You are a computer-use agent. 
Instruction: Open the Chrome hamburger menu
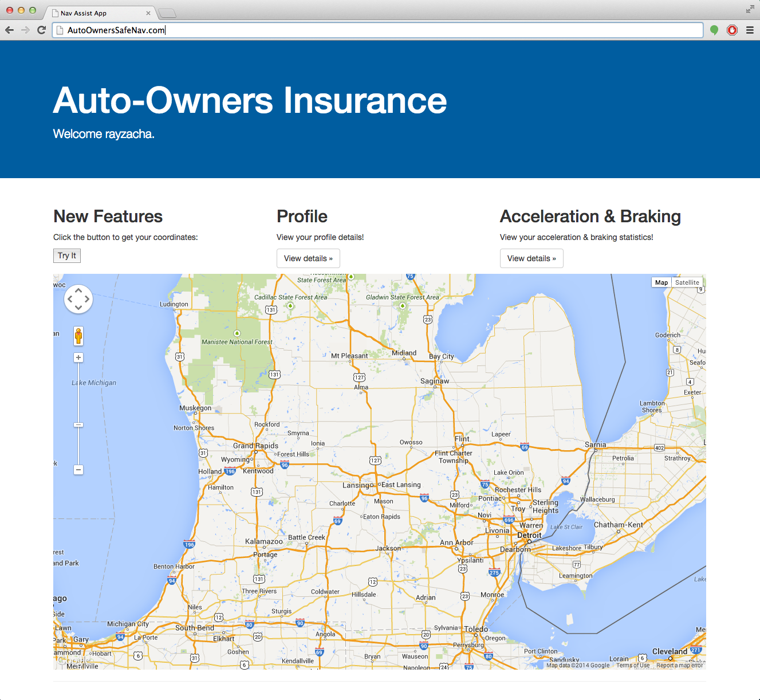pos(750,30)
